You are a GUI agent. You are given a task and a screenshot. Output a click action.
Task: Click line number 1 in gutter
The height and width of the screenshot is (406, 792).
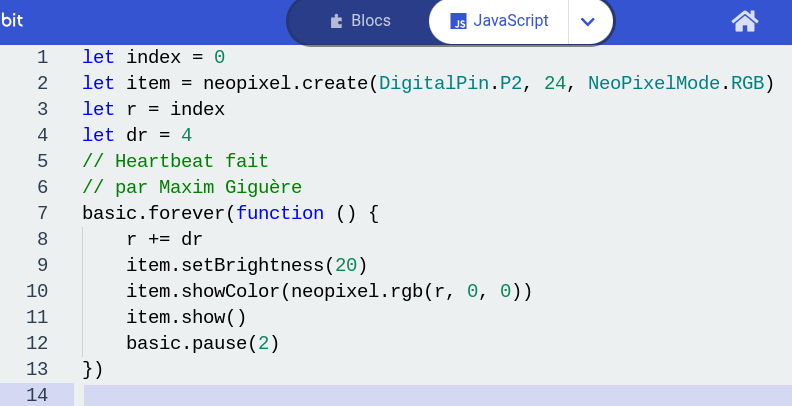[x=42, y=57]
